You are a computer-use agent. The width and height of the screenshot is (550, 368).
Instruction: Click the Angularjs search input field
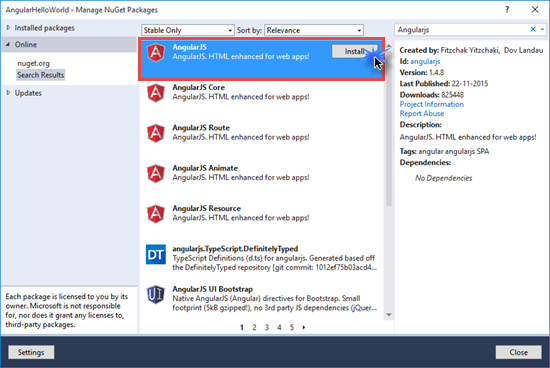coord(462,30)
